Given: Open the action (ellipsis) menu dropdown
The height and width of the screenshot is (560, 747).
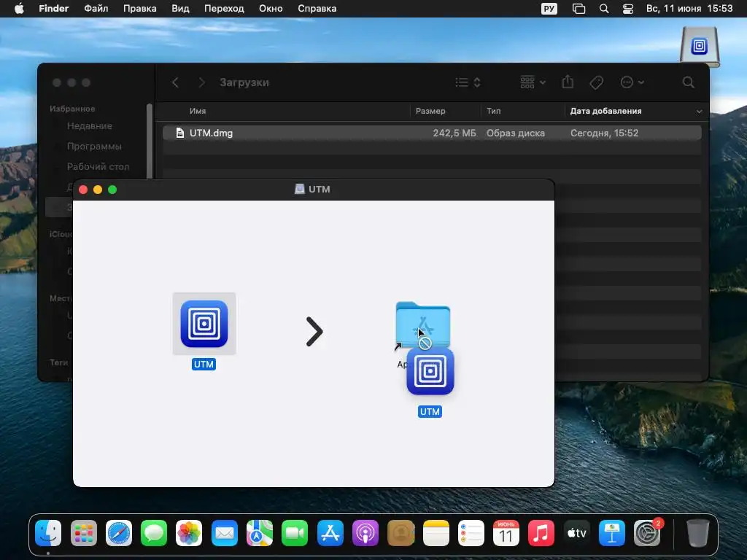Looking at the screenshot, I should coord(632,82).
